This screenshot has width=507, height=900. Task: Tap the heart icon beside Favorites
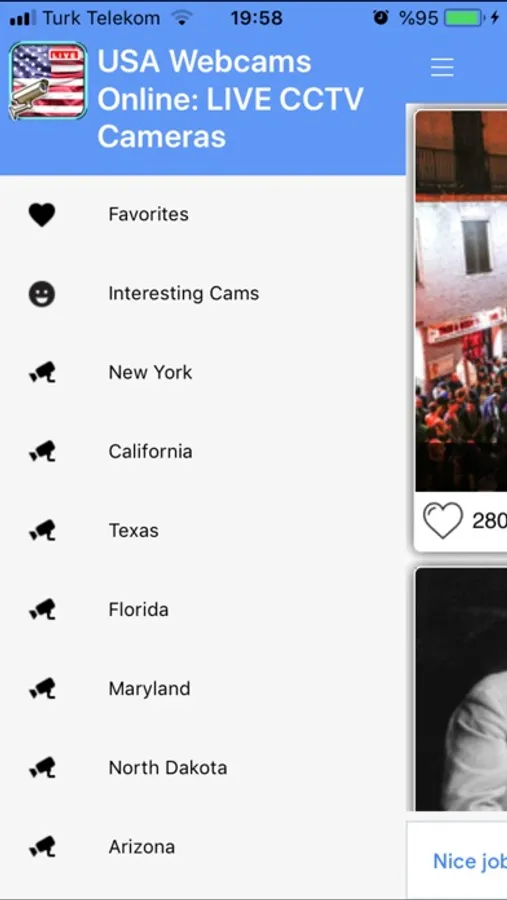pyautogui.click(x=42, y=215)
